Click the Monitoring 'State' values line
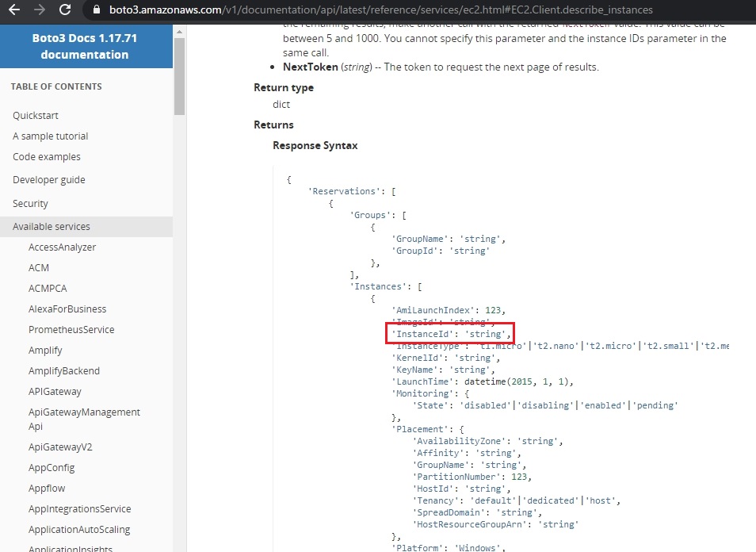 pyautogui.click(x=545, y=405)
